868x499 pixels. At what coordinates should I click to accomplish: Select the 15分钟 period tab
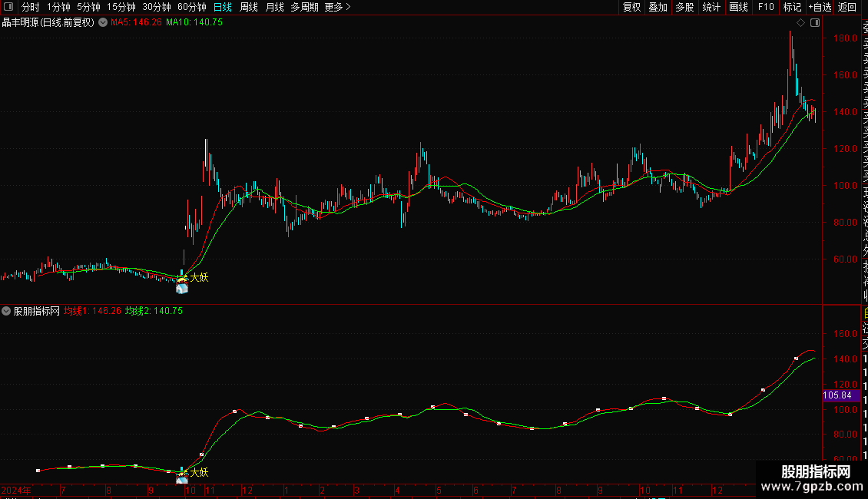point(121,7)
